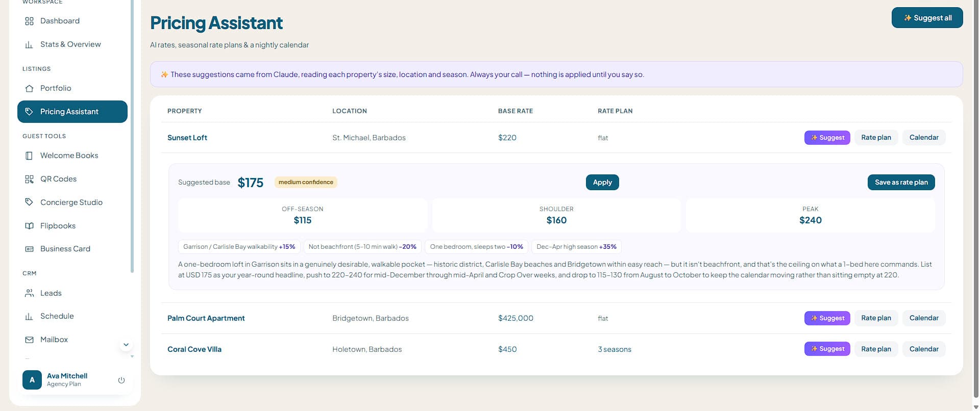Select the Portfolio house icon
The width and height of the screenshot is (980, 411).
(x=29, y=88)
